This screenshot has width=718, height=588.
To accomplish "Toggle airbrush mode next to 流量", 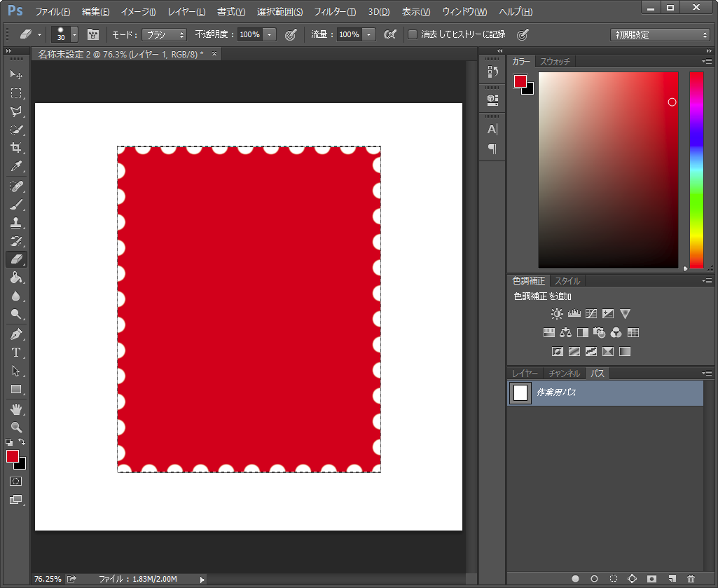I will coord(391,34).
